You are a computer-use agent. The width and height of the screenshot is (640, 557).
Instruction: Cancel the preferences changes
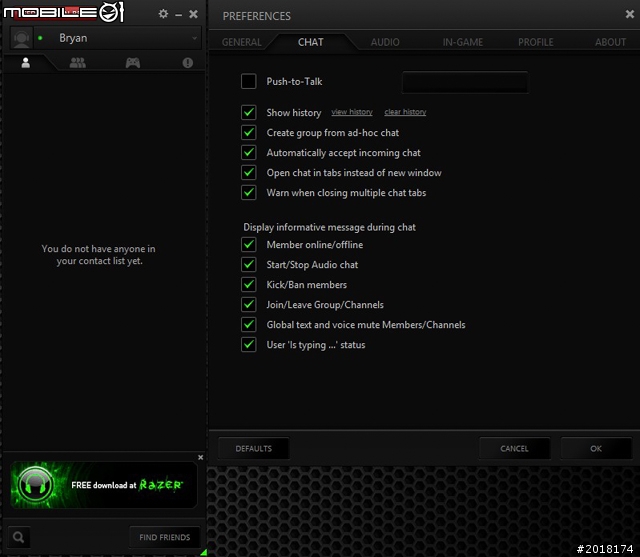pos(514,448)
